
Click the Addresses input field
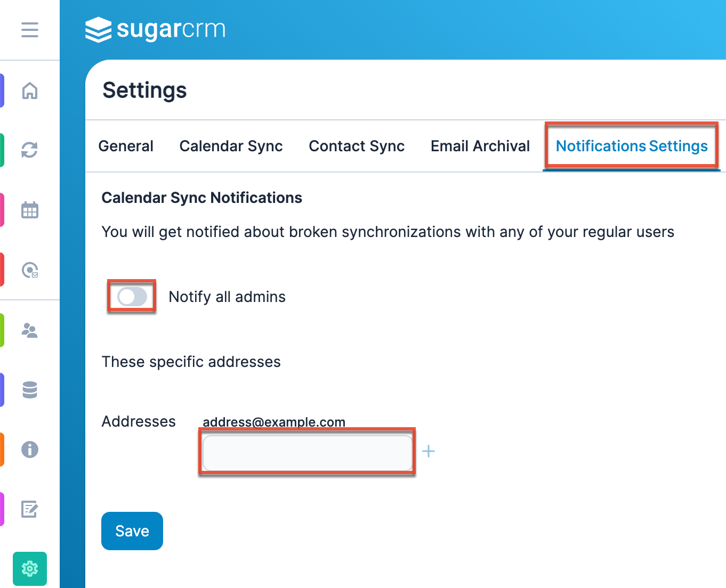pyautogui.click(x=308, y=453)
